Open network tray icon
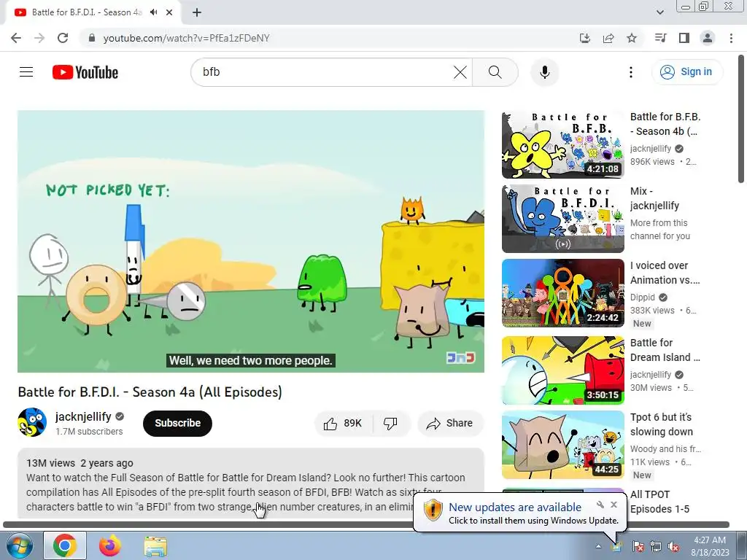The height and width of the screenshot is (560, 747). [x=656, y=546]
